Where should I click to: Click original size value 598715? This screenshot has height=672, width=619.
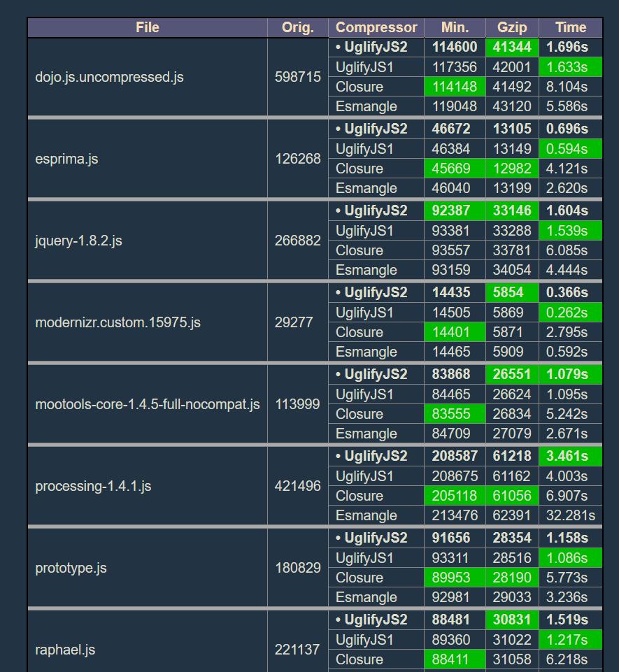[x=297, y=77]
